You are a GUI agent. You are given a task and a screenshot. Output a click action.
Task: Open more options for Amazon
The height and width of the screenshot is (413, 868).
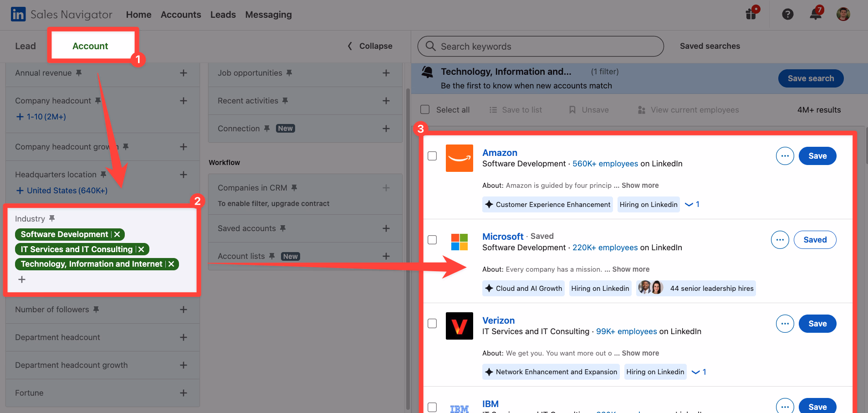point(785,156)
